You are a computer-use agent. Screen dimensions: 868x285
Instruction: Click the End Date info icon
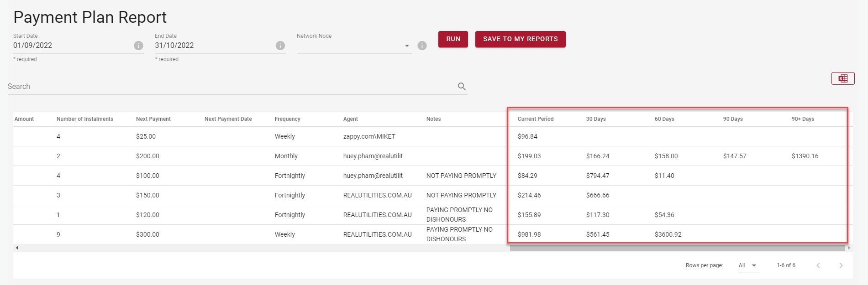point(280,46)
